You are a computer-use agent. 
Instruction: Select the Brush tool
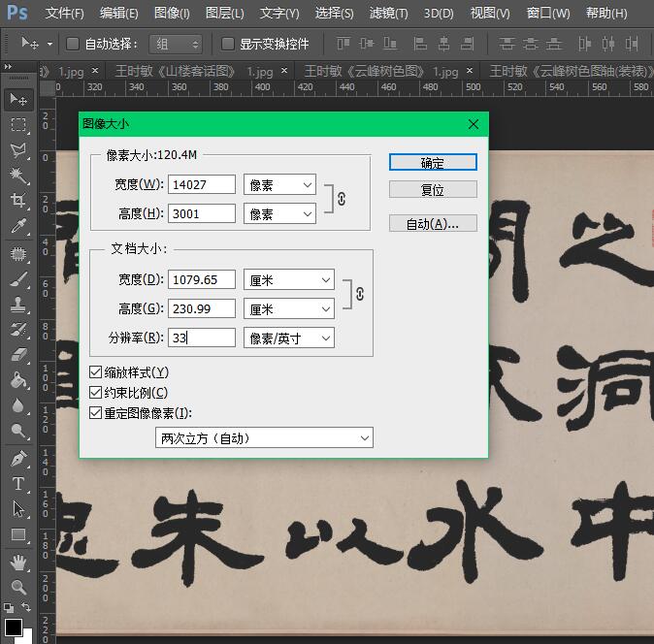click(17, 279)
